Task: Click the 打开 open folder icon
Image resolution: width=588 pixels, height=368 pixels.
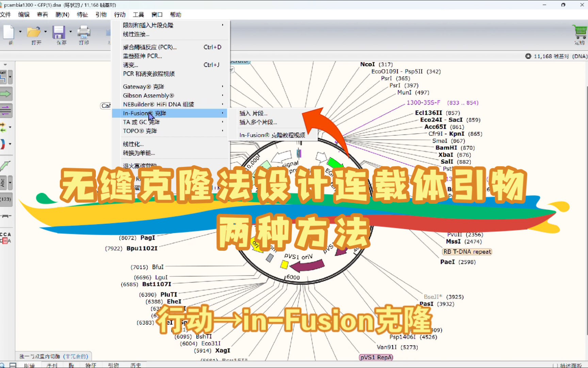Action: tap(34, 32)
